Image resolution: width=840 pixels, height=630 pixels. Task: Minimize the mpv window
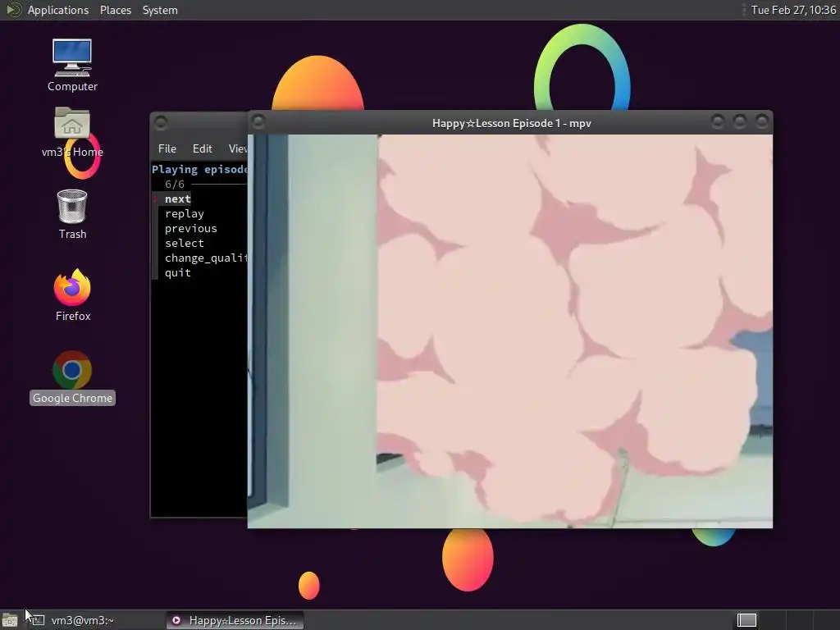[717, 121]
